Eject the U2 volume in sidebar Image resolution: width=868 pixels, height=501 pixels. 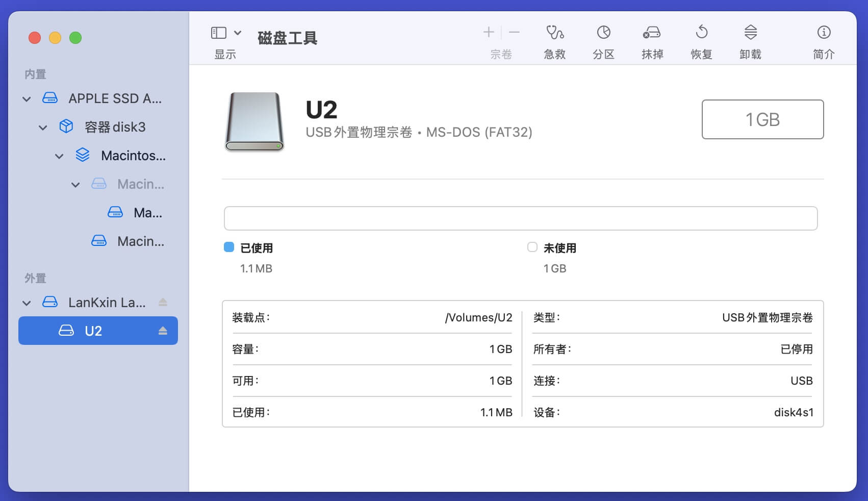tap(163, 331)
